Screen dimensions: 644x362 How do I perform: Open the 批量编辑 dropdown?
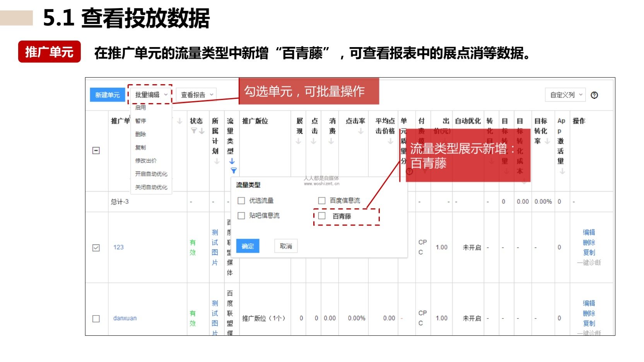150,95
